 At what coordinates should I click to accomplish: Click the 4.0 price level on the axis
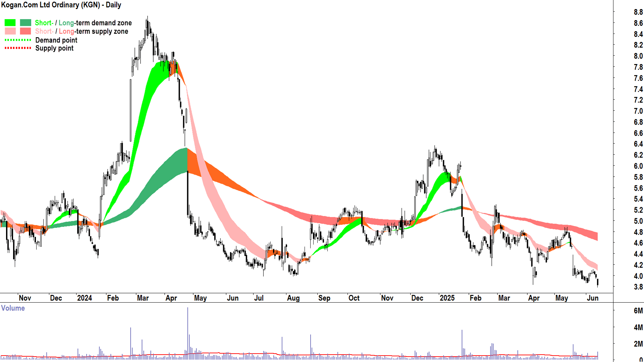pyautogui.click(x=638, y=276)
